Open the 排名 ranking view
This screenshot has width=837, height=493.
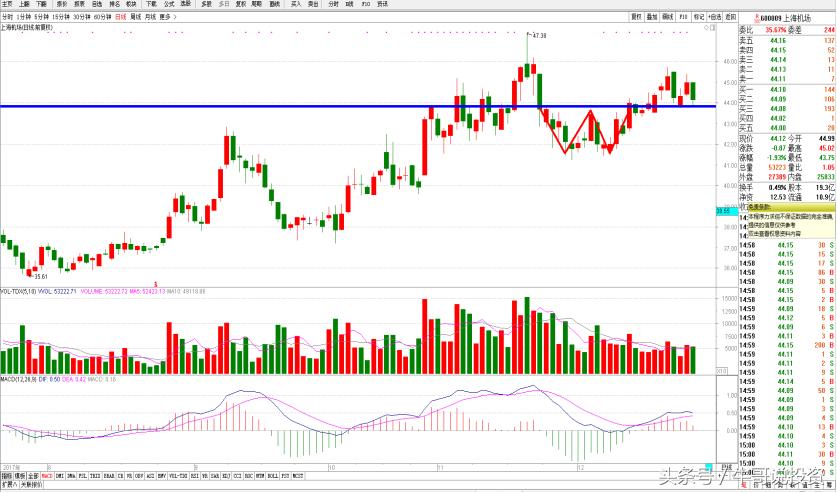pos(115,4)
